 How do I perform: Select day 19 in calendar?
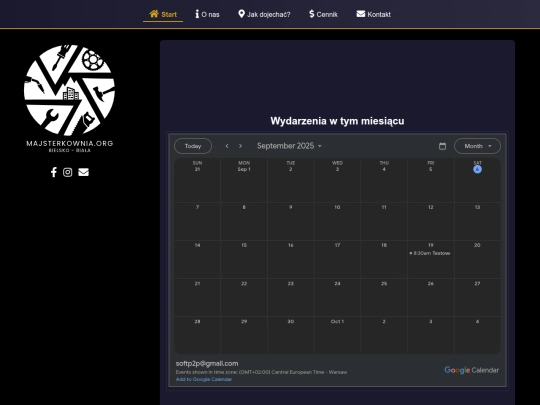(430, 245)
